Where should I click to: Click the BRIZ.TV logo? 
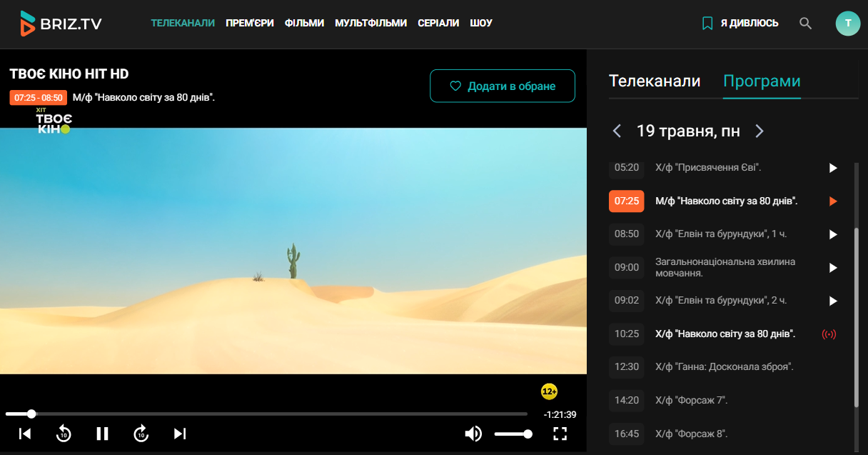(x=61, y=24)
